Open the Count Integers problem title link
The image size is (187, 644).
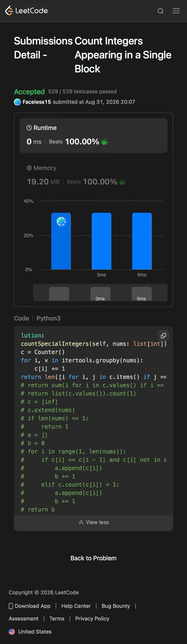[x=123, y=55]
